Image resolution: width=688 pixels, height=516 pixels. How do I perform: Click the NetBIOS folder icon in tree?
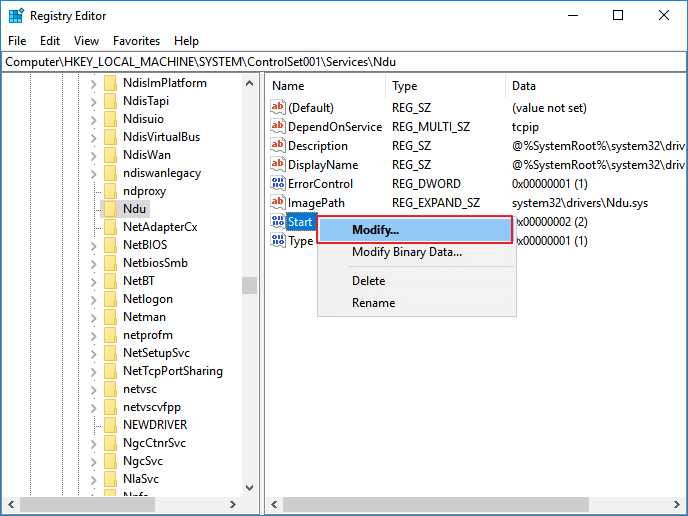(110, 245)
